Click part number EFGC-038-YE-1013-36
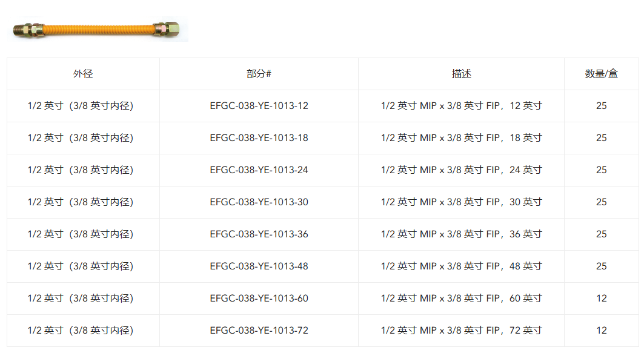644x353 pixels. [259, 234]
